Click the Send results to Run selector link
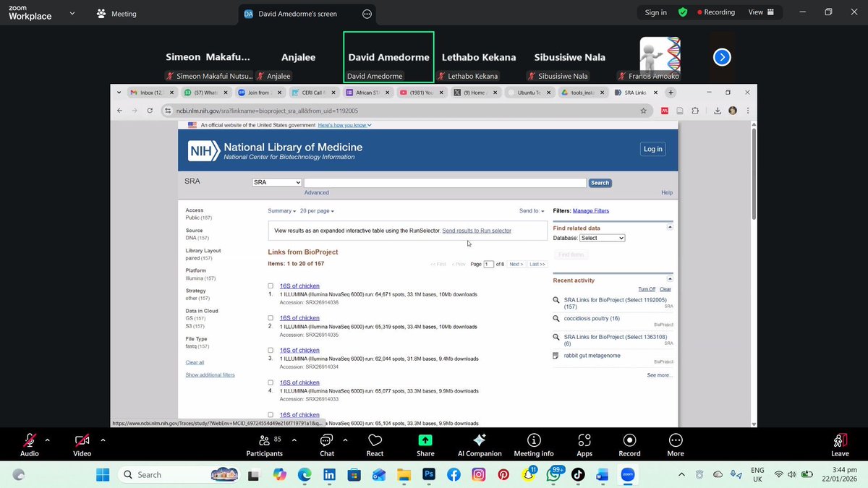 click(x=477, y=231)
